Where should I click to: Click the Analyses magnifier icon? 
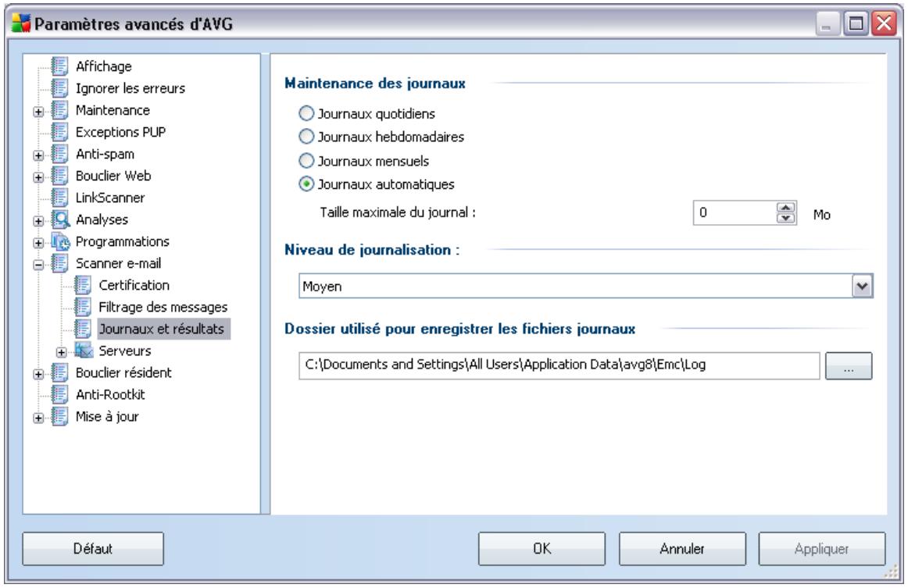[60, 219]
